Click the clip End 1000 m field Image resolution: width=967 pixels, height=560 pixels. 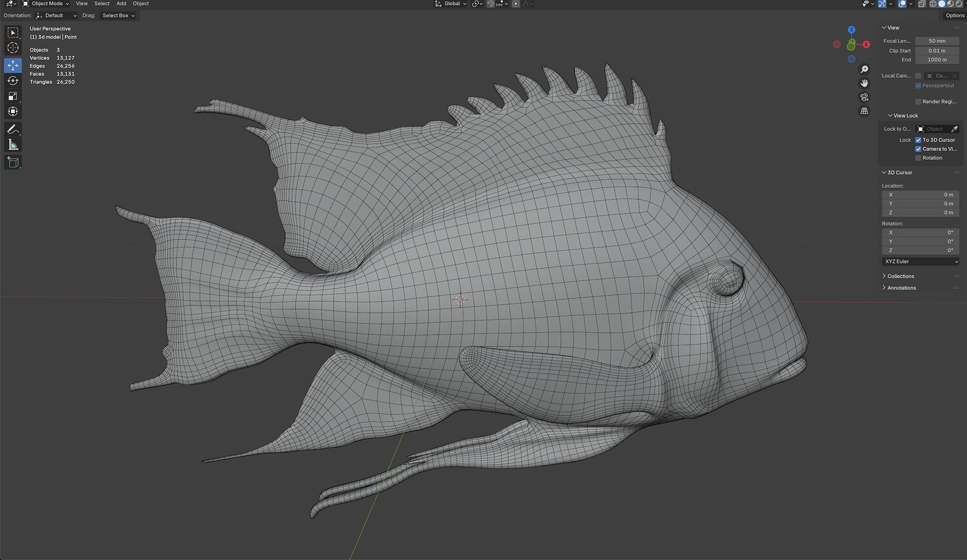[x=937, y=60]
